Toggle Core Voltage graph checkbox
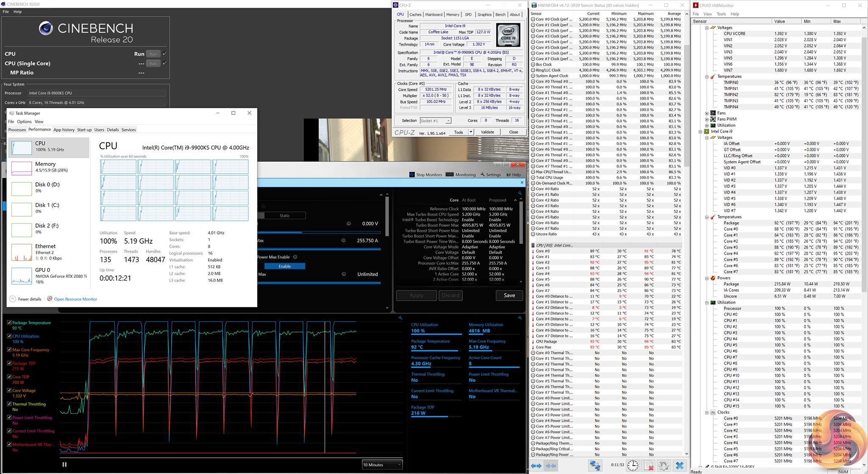Viewport: 868px width, 474px height. [x=9, y=390]
